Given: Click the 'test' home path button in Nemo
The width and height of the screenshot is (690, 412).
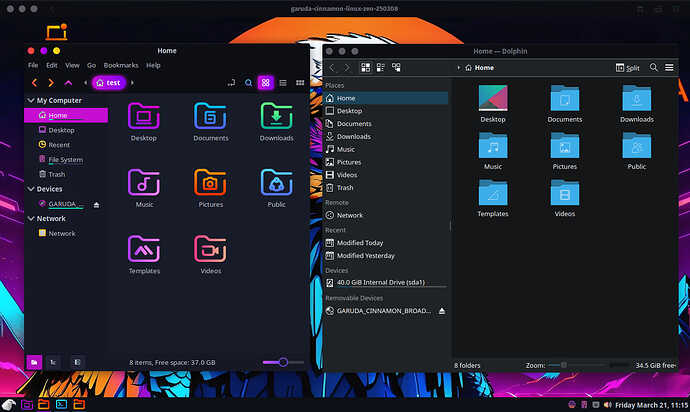Looking at the screenshot, I should [x=108, y=83].
